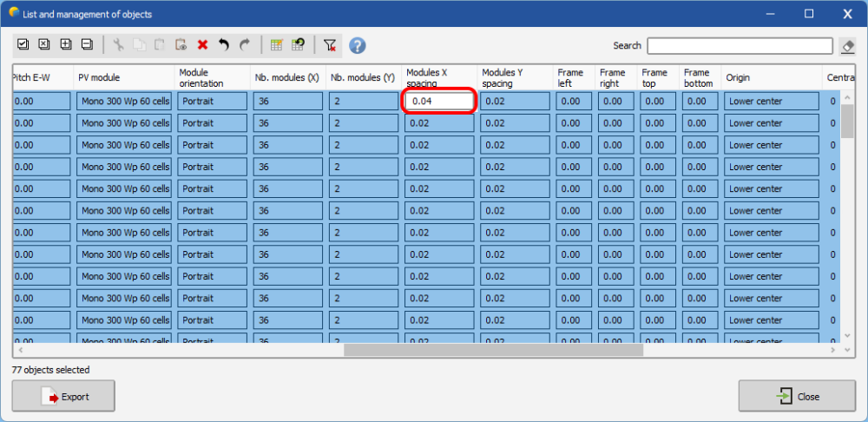The width and height of the screenshot is (868, 422).
Task: Clear the active filter
Action: (x=330, y=45)
